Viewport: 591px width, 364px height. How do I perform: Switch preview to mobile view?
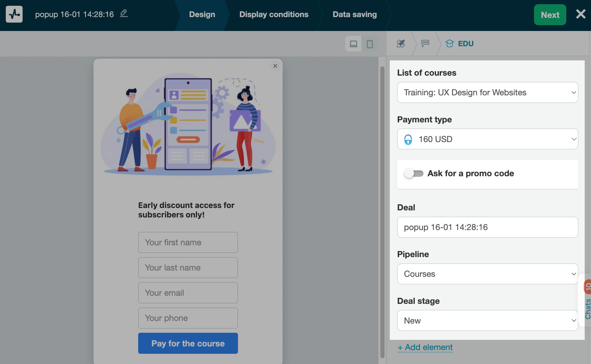pyautogui.click(x=370, y=44)
